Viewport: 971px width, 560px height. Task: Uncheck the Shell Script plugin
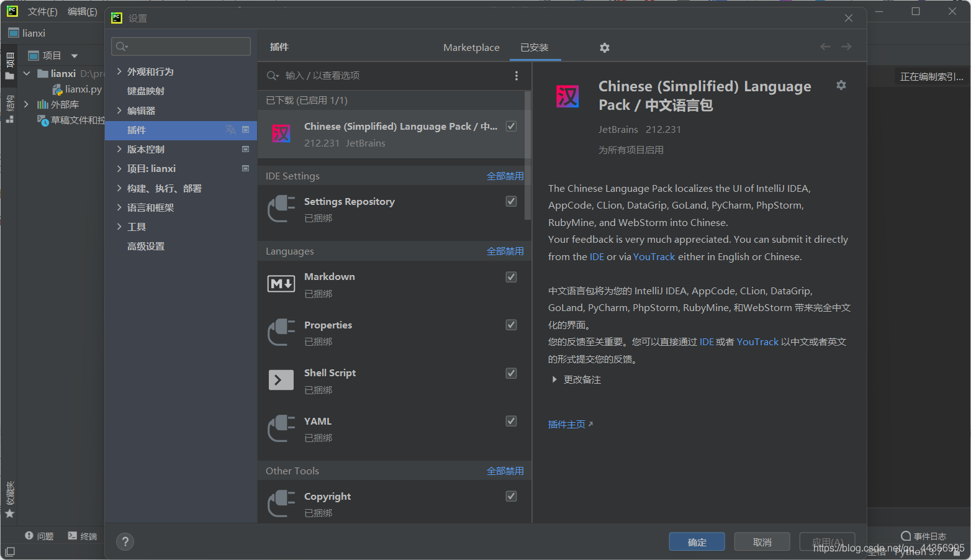[x=511, y=373]
